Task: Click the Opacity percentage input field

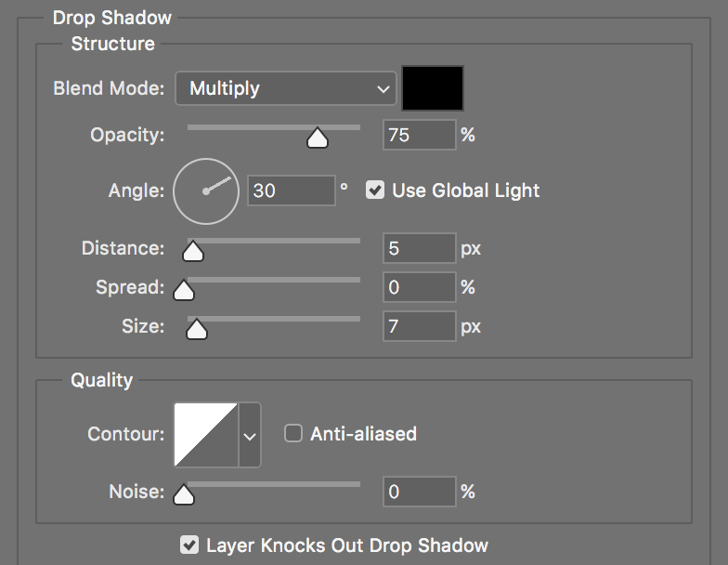Action: tap(419, 135)
